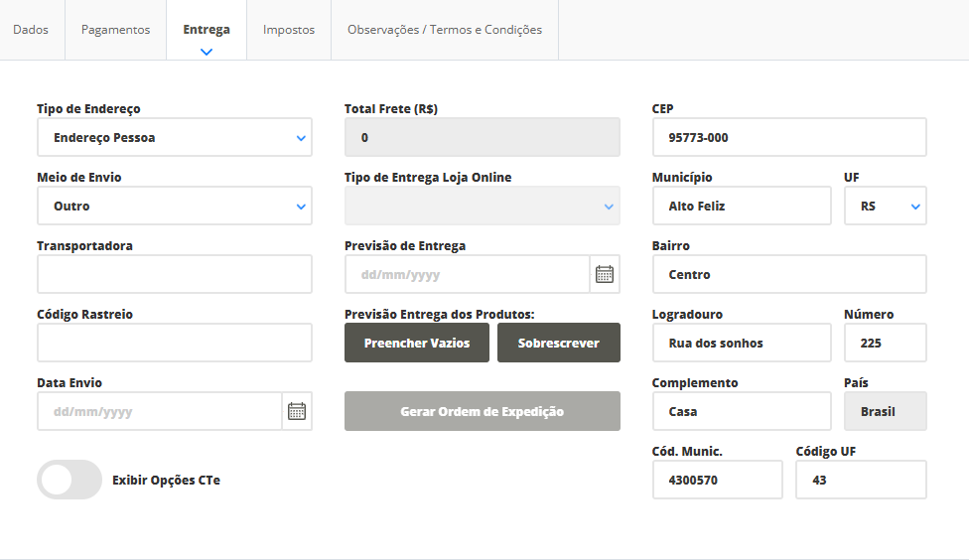Image resolution: width=969 pixels, height=560 pixels.
Task: Click the Gerar Ordem de Expedição button
Action: (x=482, y=411)
